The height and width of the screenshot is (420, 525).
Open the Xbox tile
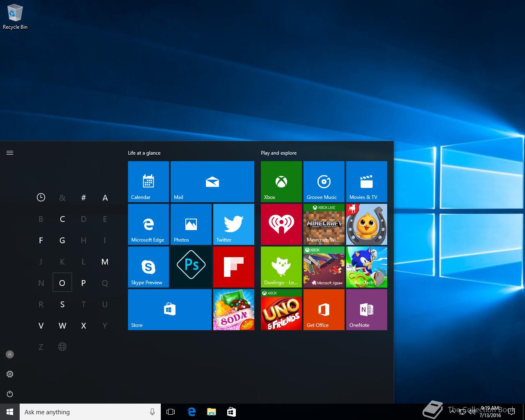click(x=281, y=182)
